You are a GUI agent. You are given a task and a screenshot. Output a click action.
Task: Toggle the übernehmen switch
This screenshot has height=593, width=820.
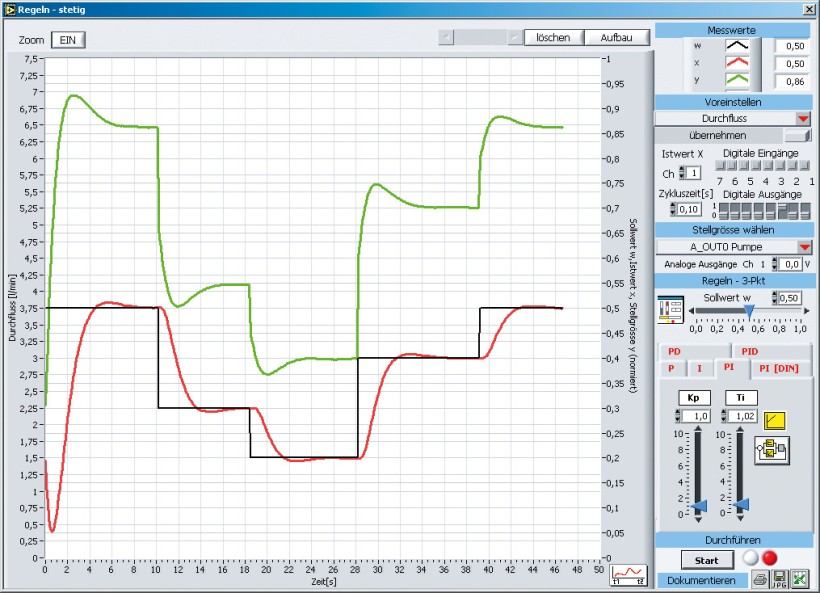click(x=797, y=135)
